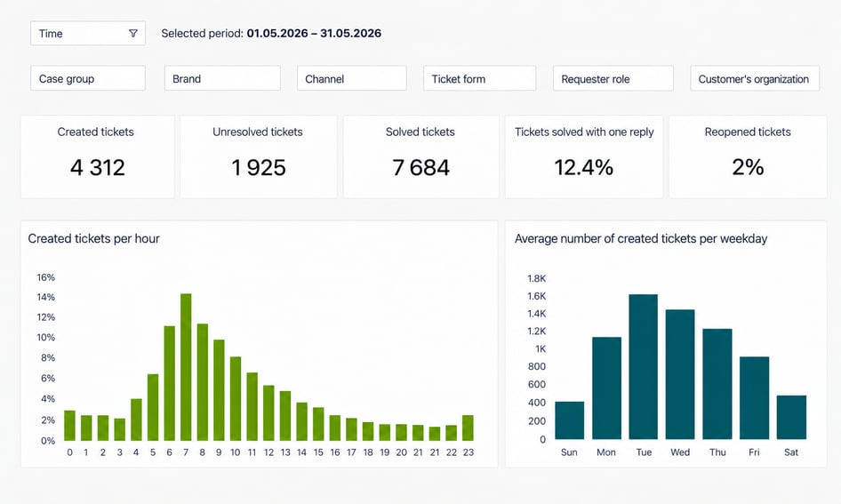Click the 'Sat' x-axis label

pos(791,452)
